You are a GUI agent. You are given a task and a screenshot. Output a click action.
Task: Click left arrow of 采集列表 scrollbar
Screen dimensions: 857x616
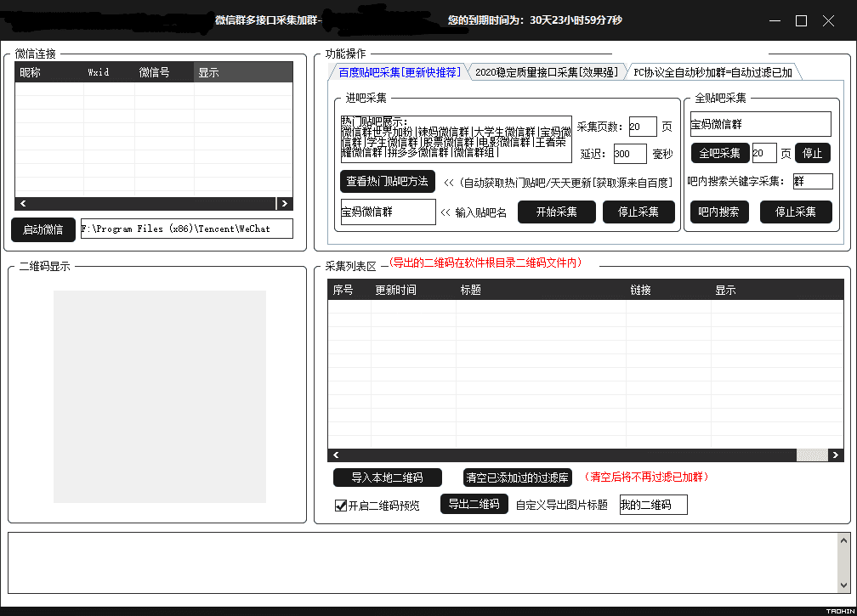(x=336, y=455)
